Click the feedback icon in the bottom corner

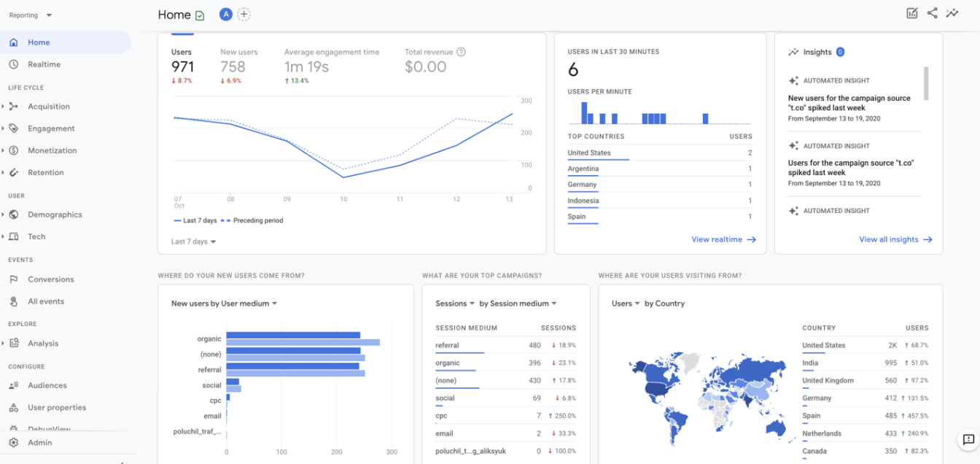(967, 439)
